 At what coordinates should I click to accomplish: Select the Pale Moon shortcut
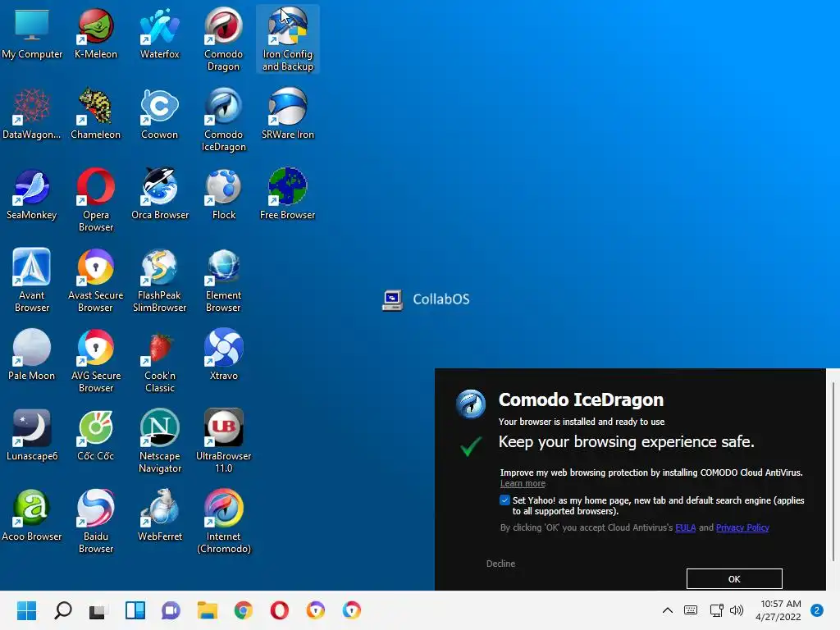click(x=32, y=354)
